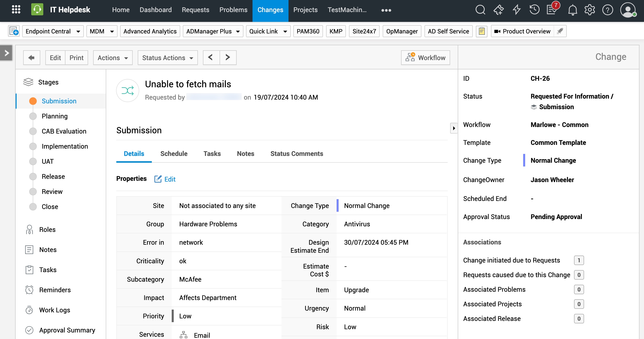This screenshot has width=644, height=339.
Task: Open the Status Comments tab
Action: (x=297, y=154)
